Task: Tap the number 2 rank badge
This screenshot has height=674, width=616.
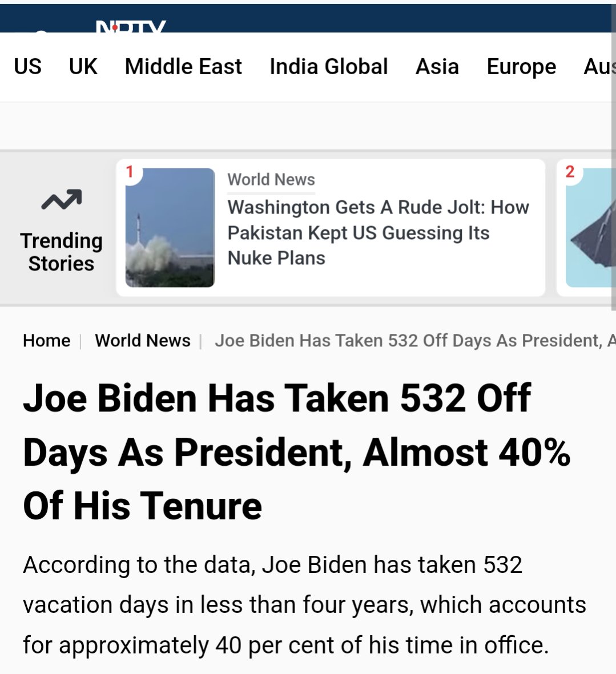Action: click(x=570, y=172)
